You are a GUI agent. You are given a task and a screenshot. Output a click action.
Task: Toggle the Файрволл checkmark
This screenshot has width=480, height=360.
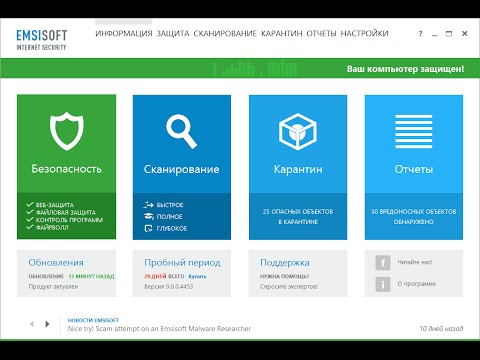(30, 227)
